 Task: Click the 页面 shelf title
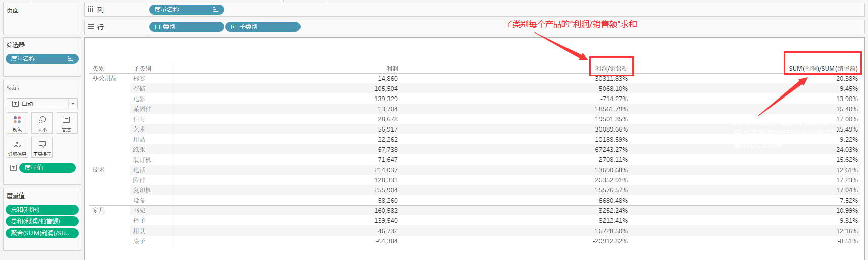coord(13,10)
